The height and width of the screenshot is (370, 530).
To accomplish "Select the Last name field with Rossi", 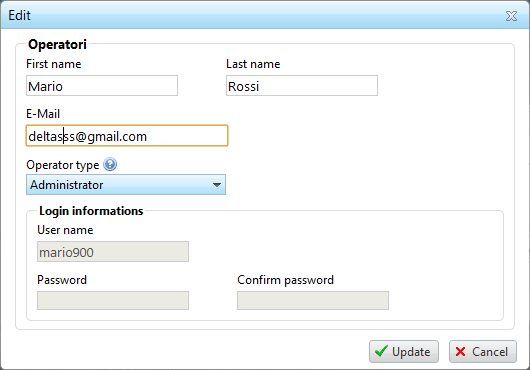I will [x=302, y=86].
